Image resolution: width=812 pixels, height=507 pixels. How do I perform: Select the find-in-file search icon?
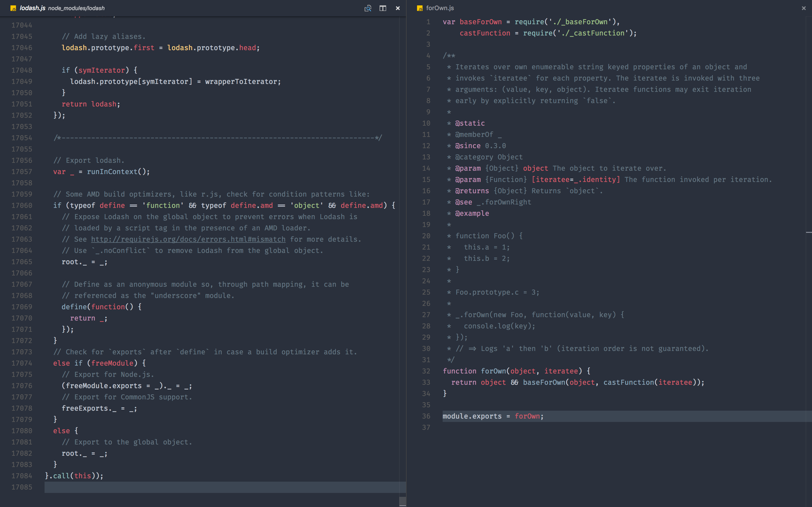368,8
